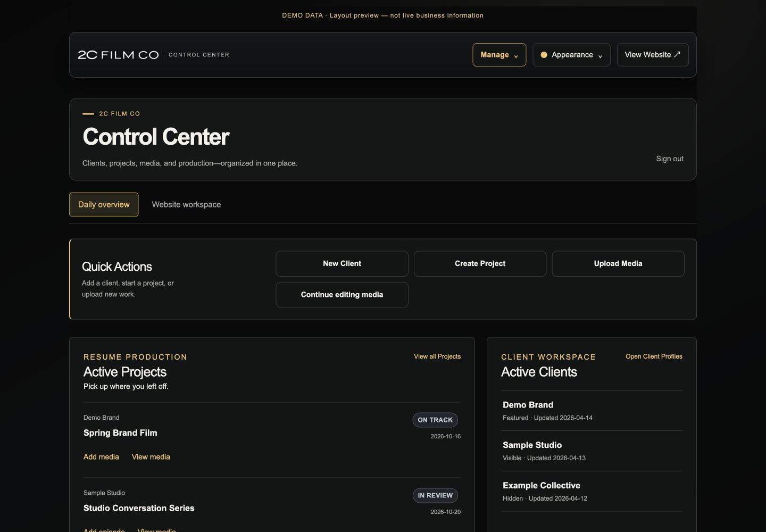Click Add media for Spring Brand Film
Screen dimensions: 766x532
coord(101,457)
